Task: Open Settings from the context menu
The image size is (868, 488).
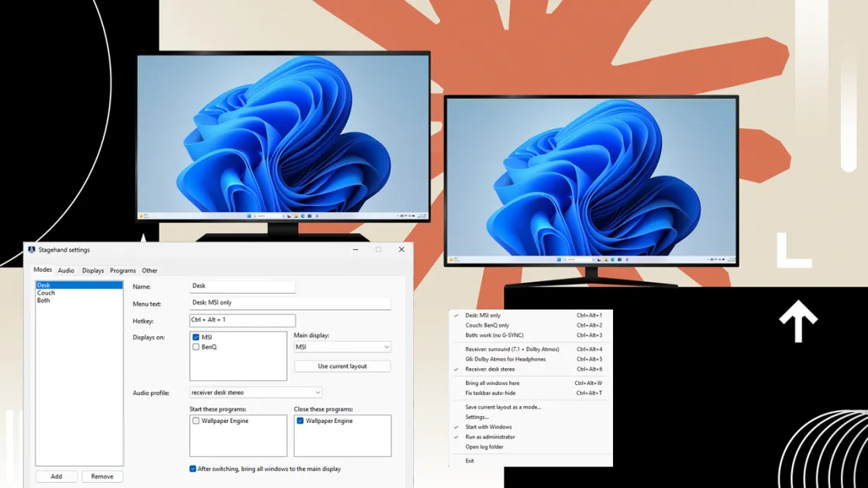Action: pos(530,417)
